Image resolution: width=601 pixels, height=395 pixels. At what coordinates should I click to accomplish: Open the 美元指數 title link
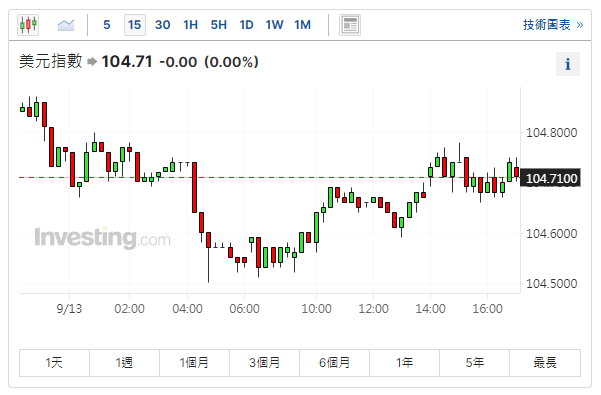[51, 61]
